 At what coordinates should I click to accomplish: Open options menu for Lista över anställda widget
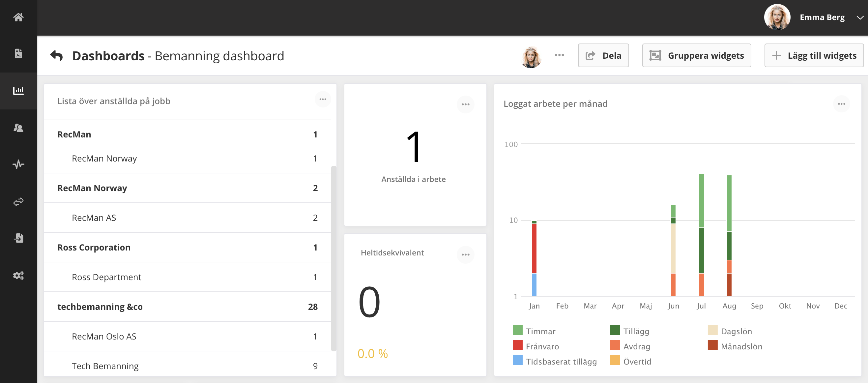pos(323,99)
